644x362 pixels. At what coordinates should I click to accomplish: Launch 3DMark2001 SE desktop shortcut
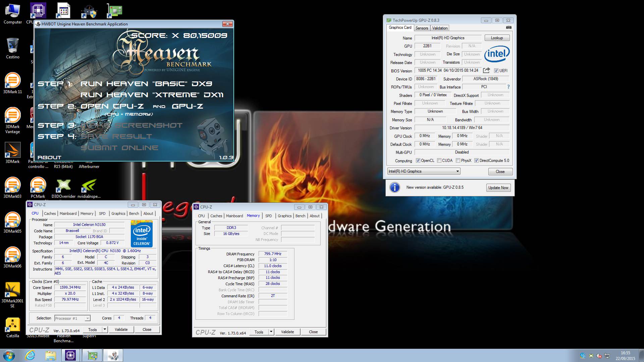click(x=13, y=295)
